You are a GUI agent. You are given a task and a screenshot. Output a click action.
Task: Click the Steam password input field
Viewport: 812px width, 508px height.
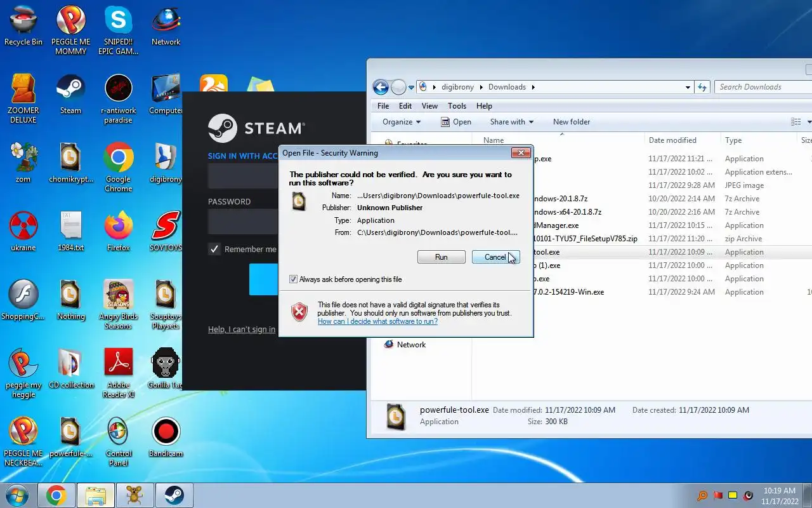tap(244, 222)
